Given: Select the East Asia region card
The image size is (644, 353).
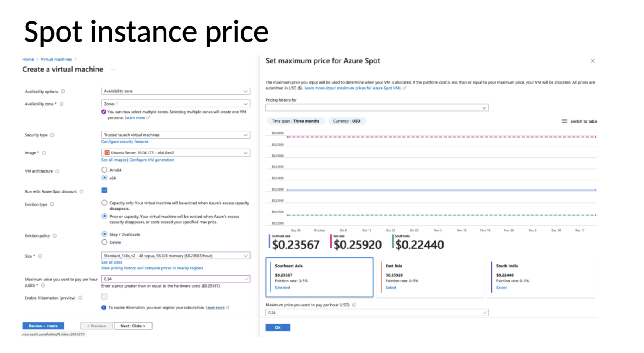Looking at the screenshot, I should [x=430, y=277].
